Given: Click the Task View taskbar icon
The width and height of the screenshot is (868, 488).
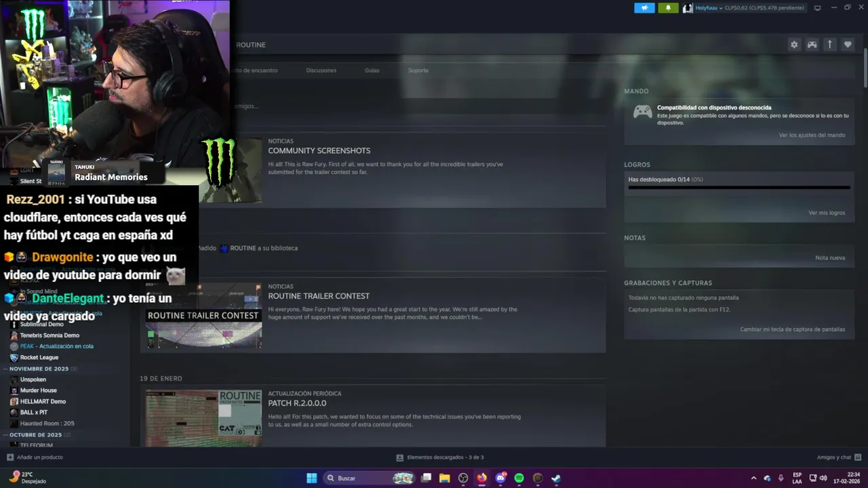Looking at the screenshot, I should point(426,478).
